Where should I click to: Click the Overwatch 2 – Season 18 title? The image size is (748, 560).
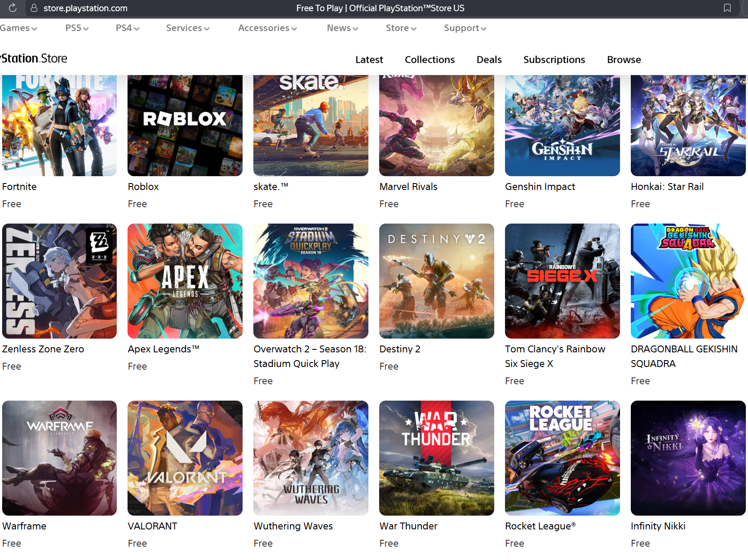pyautogui.click(x=310, y=356)
